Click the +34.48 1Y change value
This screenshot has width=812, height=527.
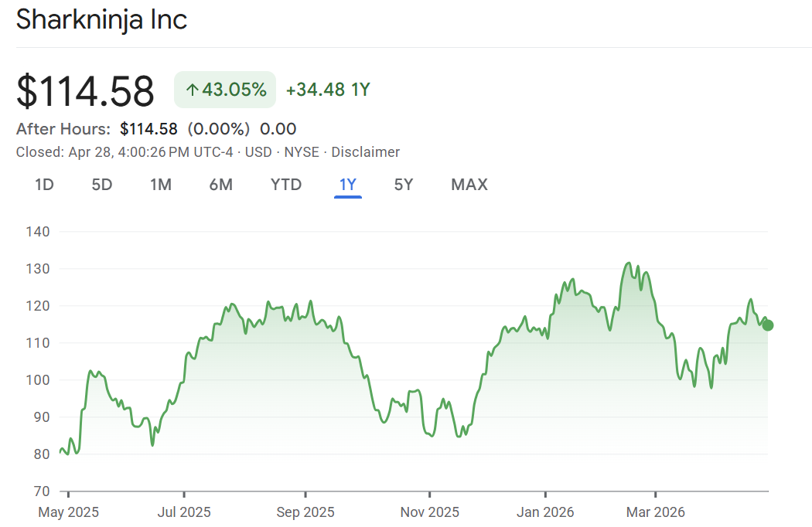[x=328, y=90]
